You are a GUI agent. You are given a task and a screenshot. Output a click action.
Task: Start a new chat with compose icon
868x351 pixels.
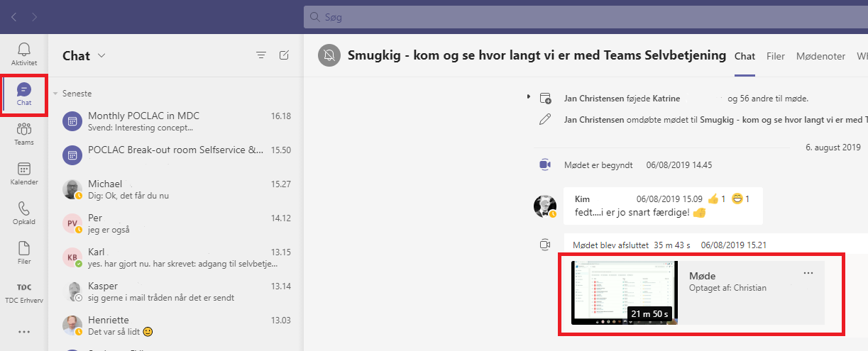[284, 55]
